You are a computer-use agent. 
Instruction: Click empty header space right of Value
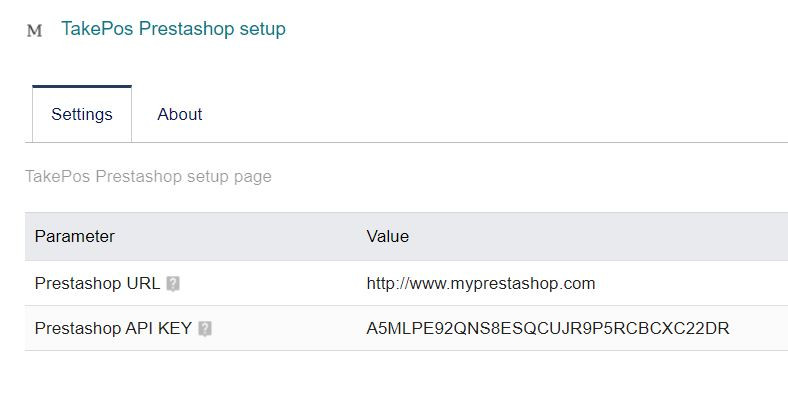pos(600,236)
